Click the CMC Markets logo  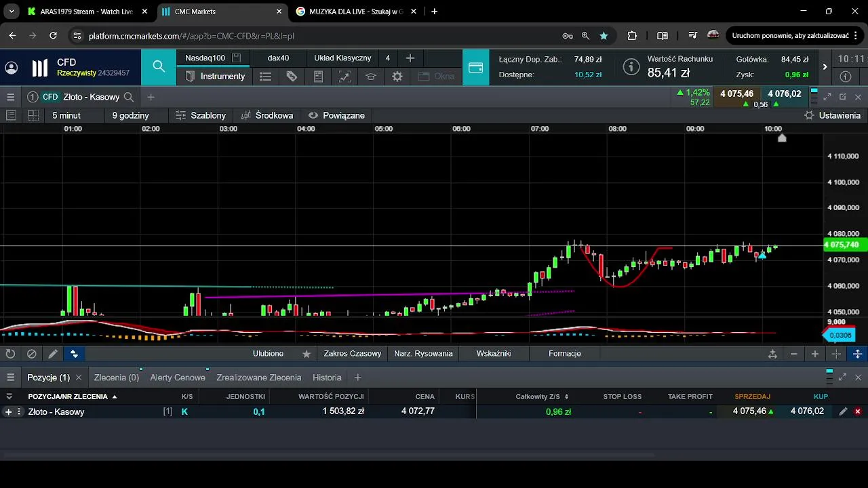40,68
